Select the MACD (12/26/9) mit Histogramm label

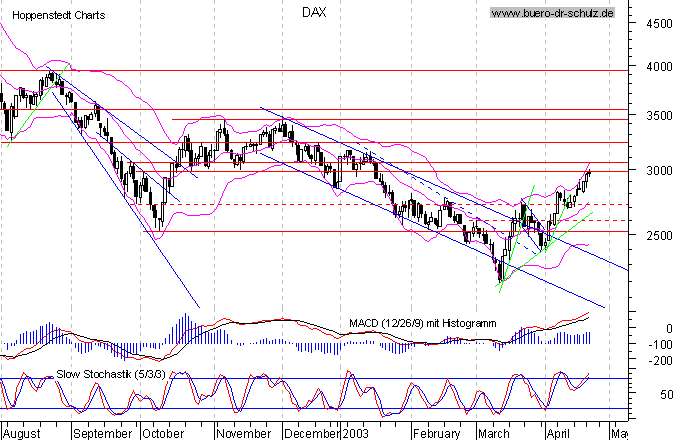(422, 323)
